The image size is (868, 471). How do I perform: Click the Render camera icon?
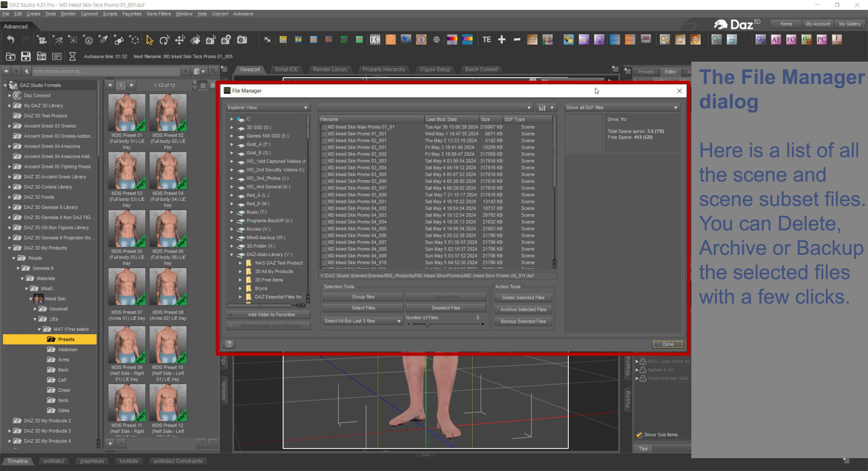click(242, 40)
